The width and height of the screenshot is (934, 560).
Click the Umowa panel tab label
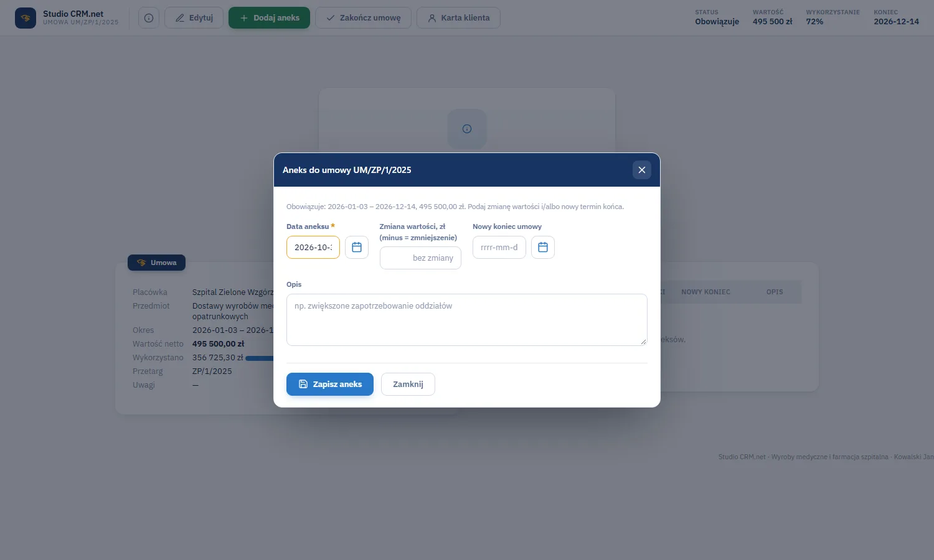156,263
